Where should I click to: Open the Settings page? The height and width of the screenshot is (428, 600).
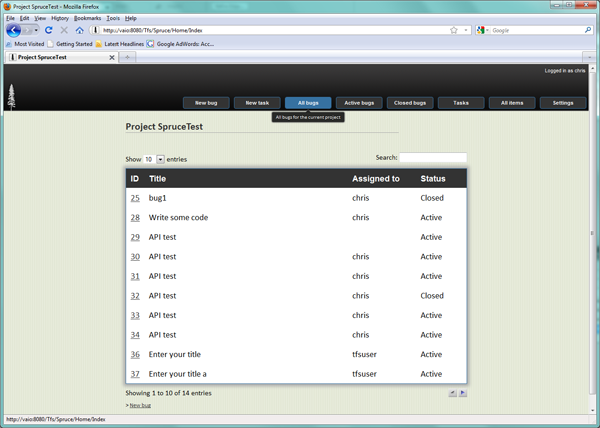click(563, 103)
